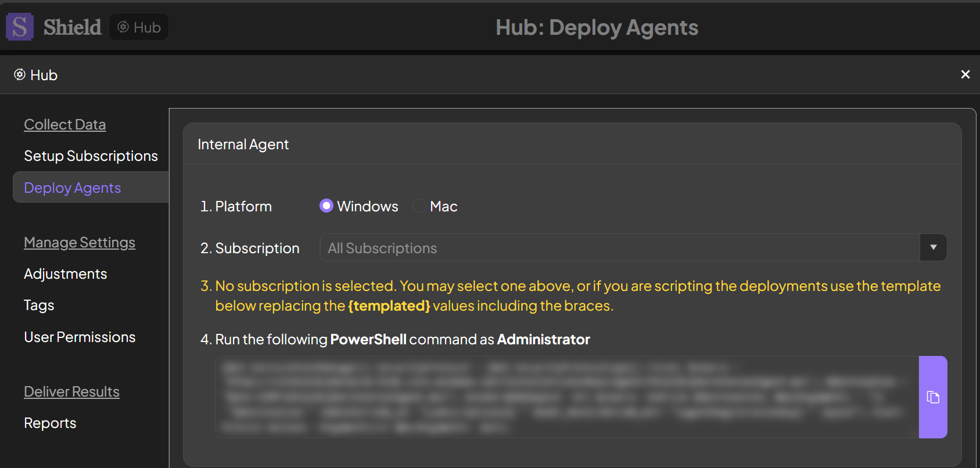Click inside the PowerShell command text box
Screen dimensions: 980x468
click(x=567, y=397)
